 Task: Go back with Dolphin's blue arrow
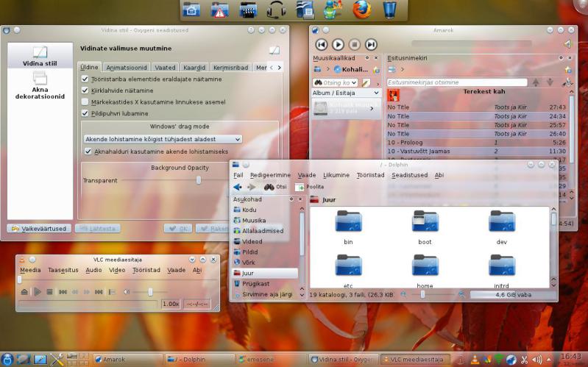coord(237,187)
